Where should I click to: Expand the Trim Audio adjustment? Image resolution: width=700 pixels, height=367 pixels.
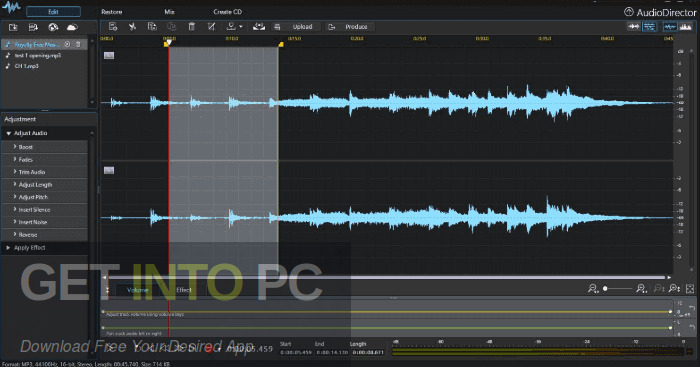coord(44,172)
